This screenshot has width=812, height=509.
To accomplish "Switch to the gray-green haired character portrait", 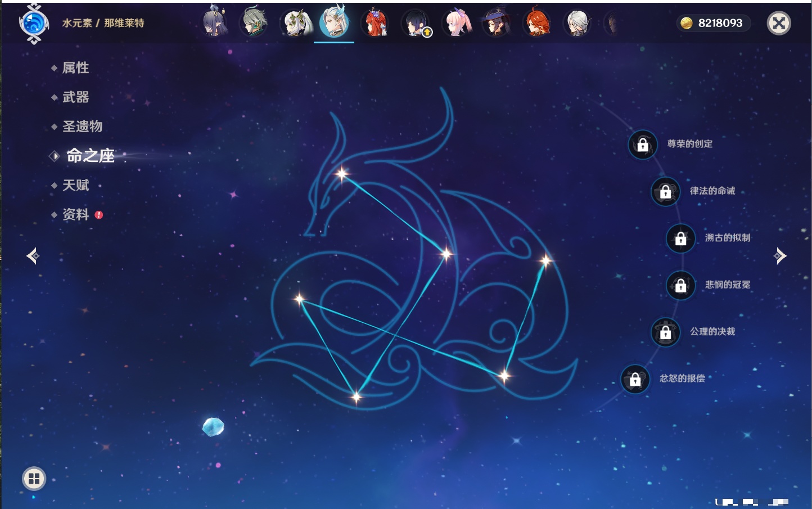I will click(254, 22).
